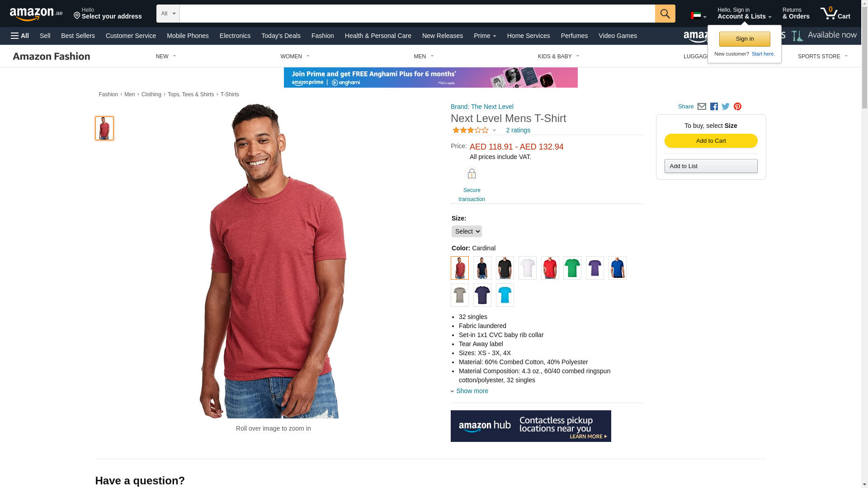Share product on Facebook icon
Viewport: 868px width, 488px height.
714,107
